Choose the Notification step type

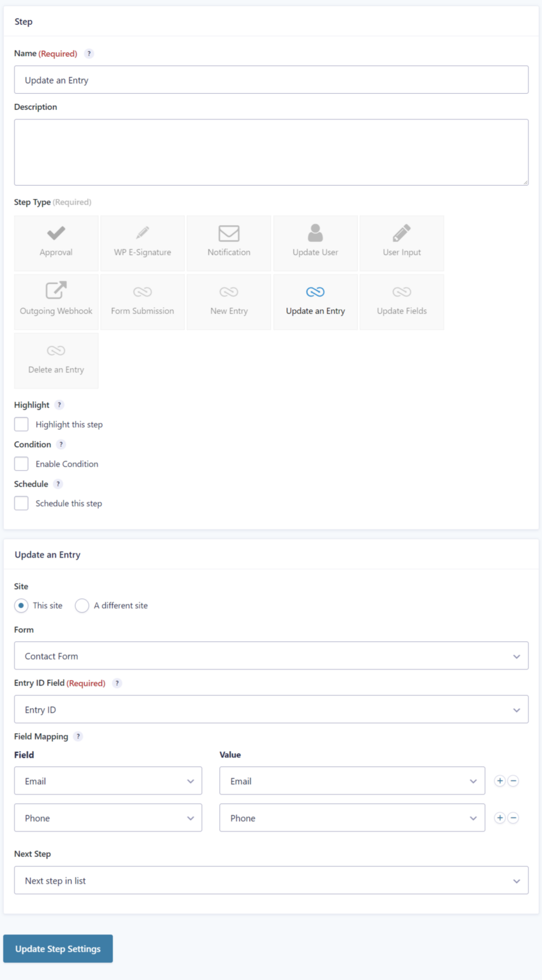point(228,242)
